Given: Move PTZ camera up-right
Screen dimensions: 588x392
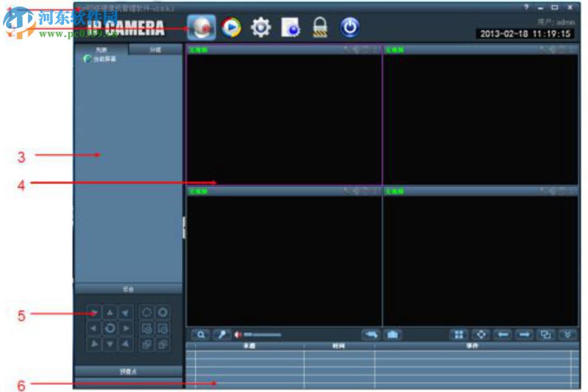Looking at the screenshot, I should (x=126, y=313).
